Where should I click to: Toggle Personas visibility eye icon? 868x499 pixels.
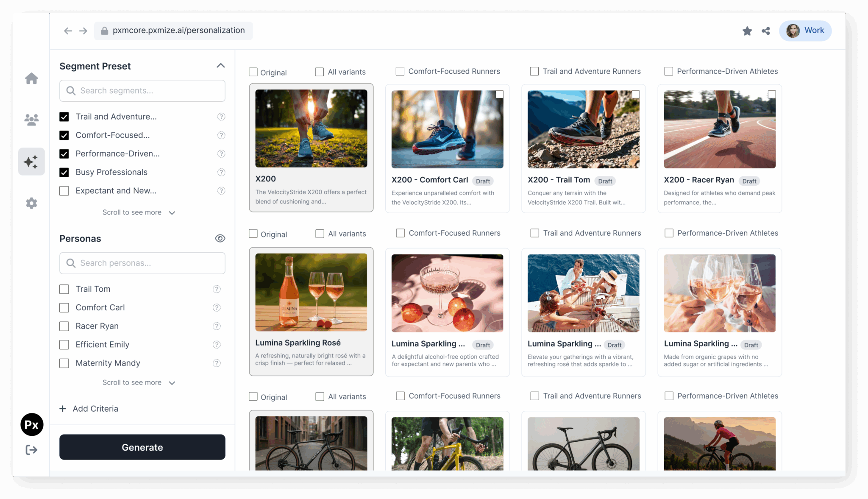click(220, 238)
